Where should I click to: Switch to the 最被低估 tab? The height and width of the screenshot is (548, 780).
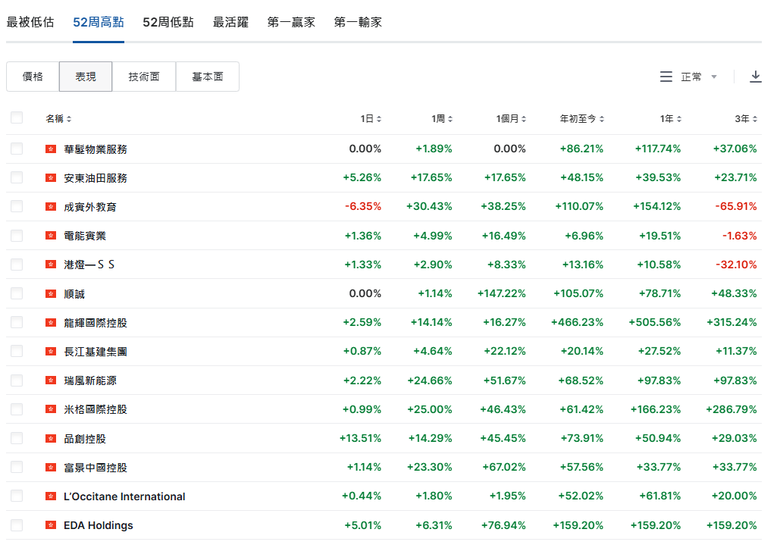click(x=30, y=22)
